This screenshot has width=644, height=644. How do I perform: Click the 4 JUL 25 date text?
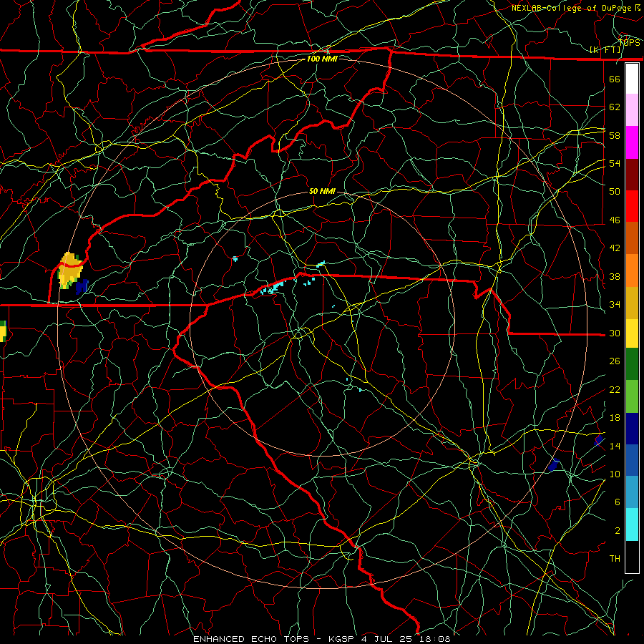point(388,639)
